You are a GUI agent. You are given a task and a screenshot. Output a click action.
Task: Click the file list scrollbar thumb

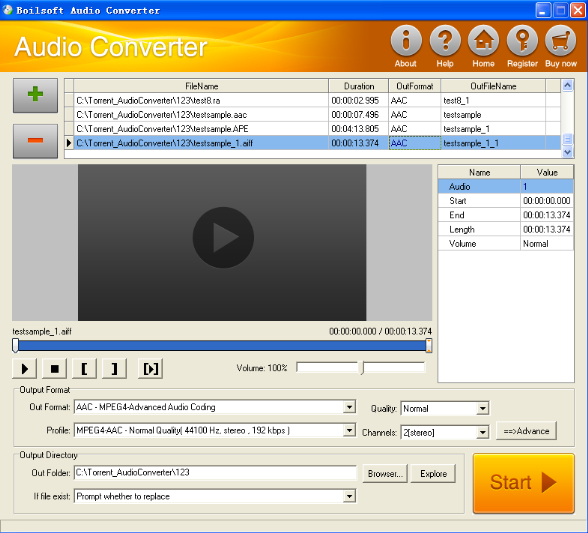(567, 139)
